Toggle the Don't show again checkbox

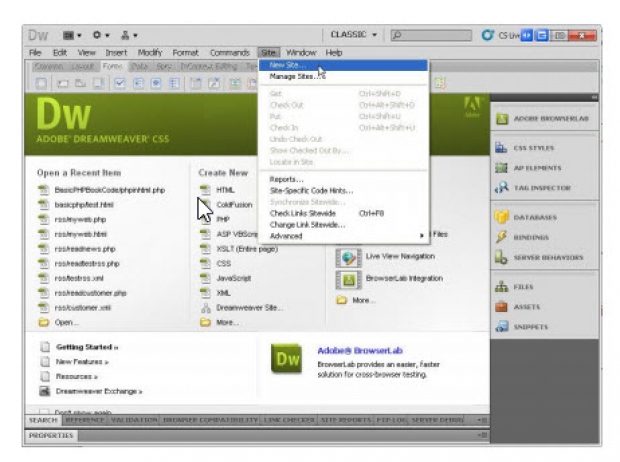(x=44, y=411)
